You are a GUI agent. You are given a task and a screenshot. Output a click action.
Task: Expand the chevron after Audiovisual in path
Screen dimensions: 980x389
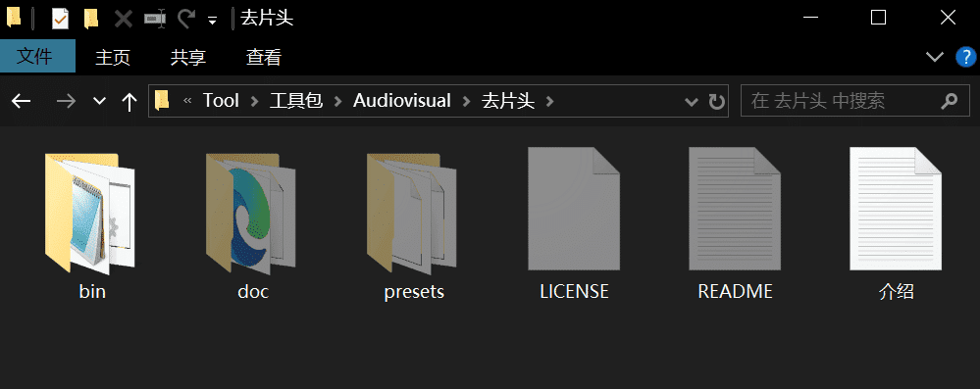[x=466, y=101]
